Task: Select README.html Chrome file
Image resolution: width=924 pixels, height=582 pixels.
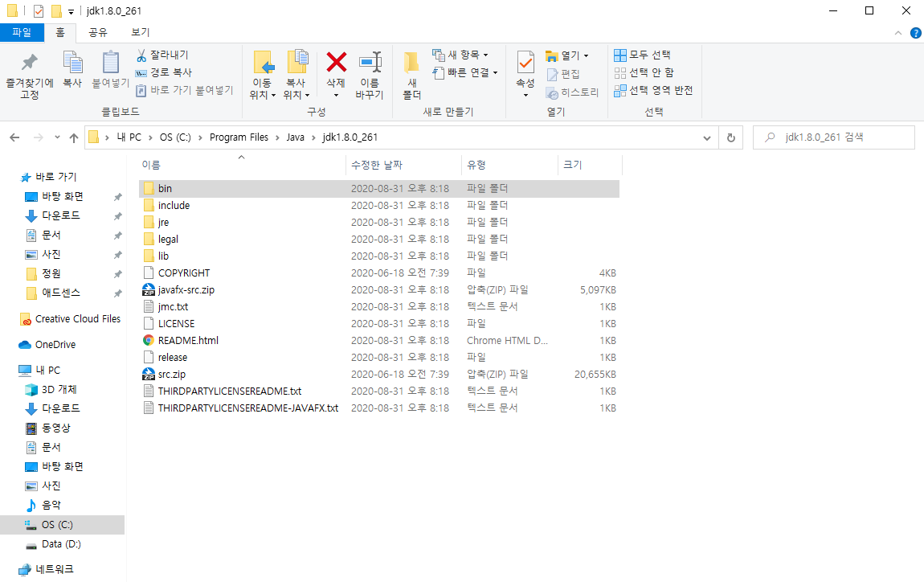Action: pyautogui.click(x=379, y=340)
